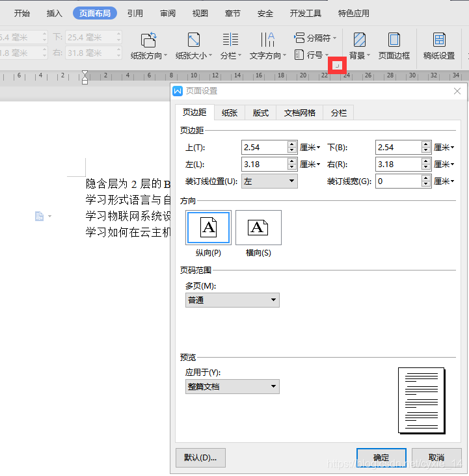Switch to the 视图 ribbon tab
This screenshot has height=476, width=469.
tap(200, 14)
